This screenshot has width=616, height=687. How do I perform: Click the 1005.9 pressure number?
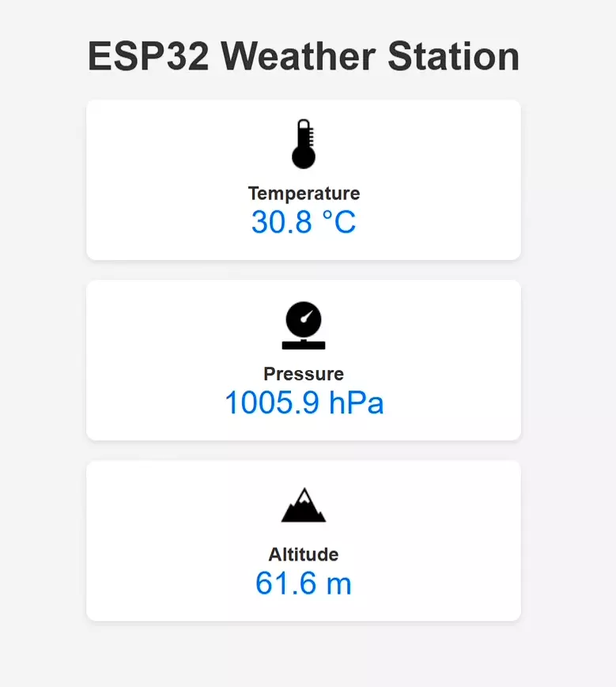(x=272, y=402)
